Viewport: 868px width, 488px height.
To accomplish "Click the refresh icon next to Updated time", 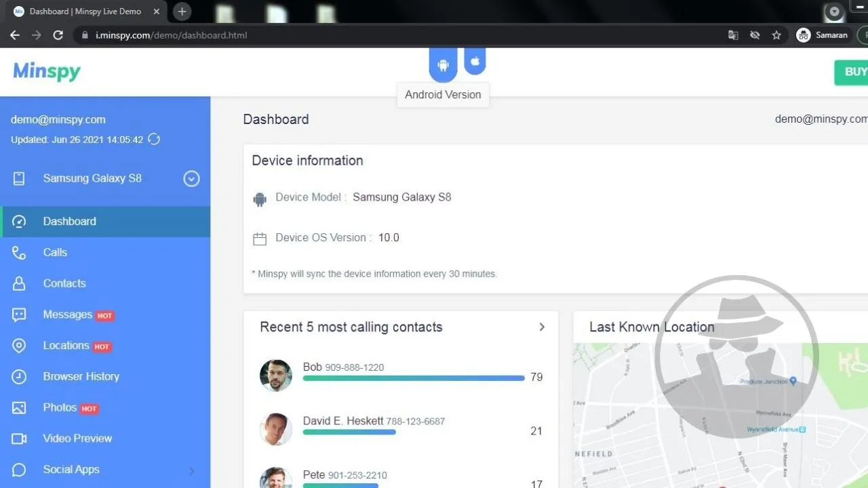I will click(154, 140).
